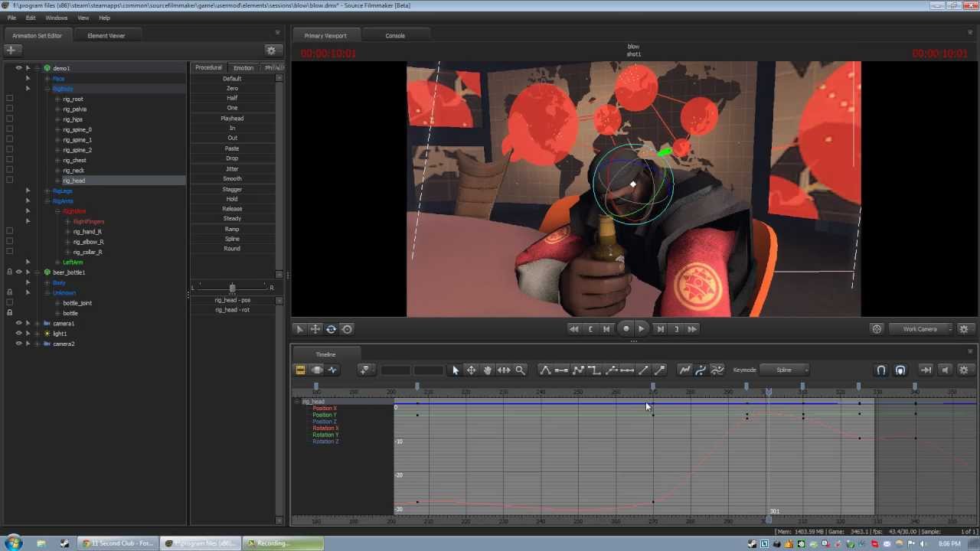The image size is (980, 551).
Task: Check the box beside rig_pelvis
Action: click(x=9, y=109)
